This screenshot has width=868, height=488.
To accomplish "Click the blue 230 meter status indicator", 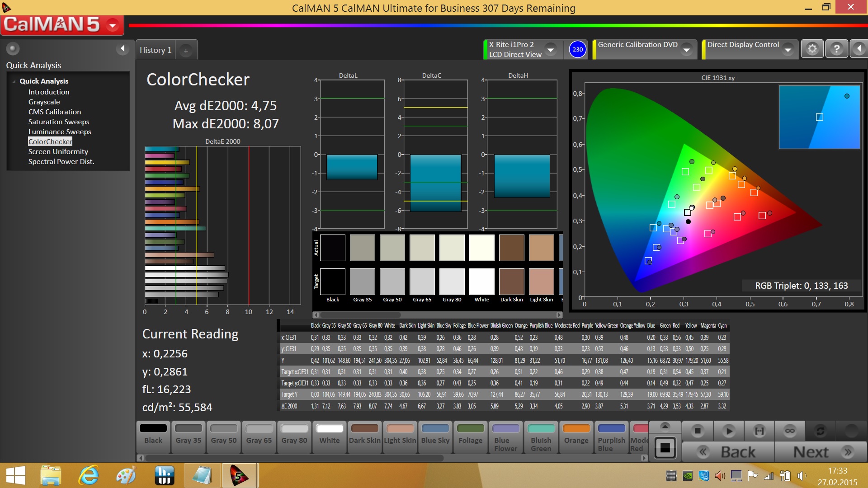I will (577, 50).
